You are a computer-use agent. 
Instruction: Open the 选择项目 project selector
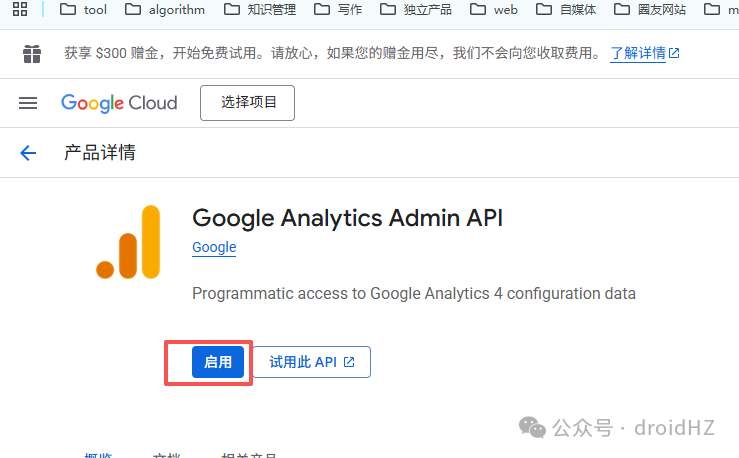click(x=247, y=103)
